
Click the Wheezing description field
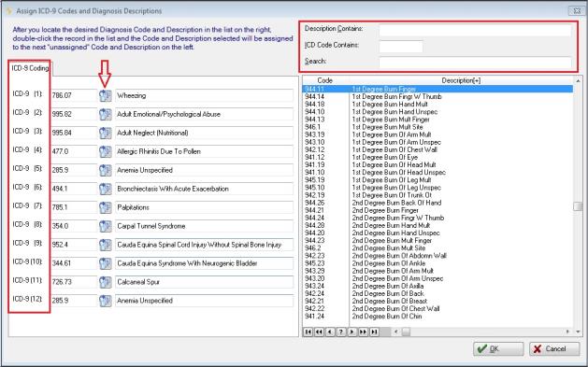click(x=204, y=95)
